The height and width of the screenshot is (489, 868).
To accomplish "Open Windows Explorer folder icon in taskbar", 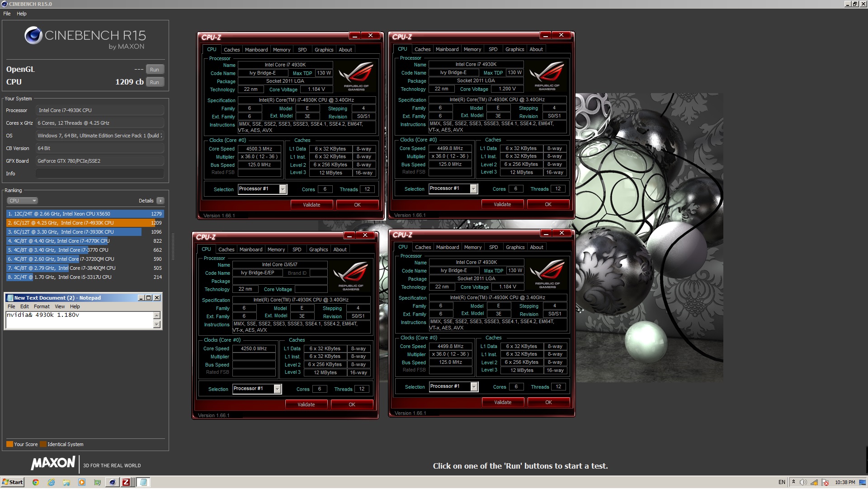I will [66, 483].
